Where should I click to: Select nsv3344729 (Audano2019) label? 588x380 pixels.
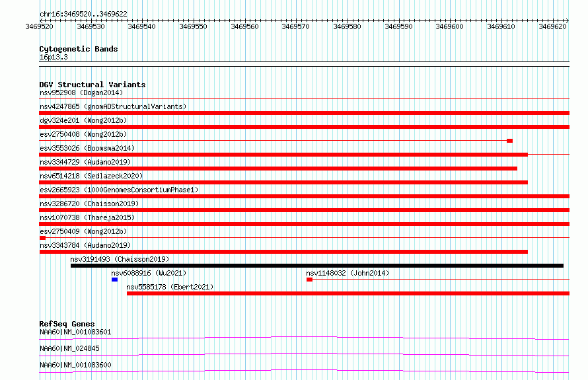coord(85,162)
